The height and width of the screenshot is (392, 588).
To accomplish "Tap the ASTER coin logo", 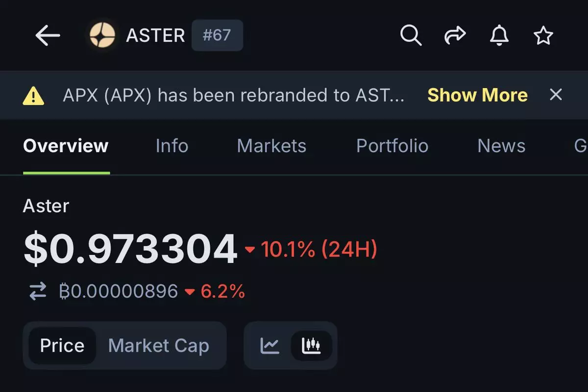I will (x=102, y=35).
